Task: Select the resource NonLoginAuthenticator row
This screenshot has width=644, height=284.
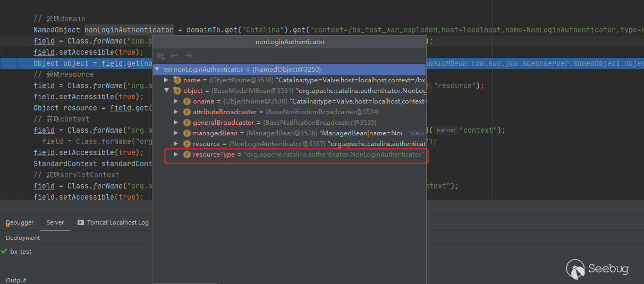Action: pyautogui.click(x=308, y=144)
